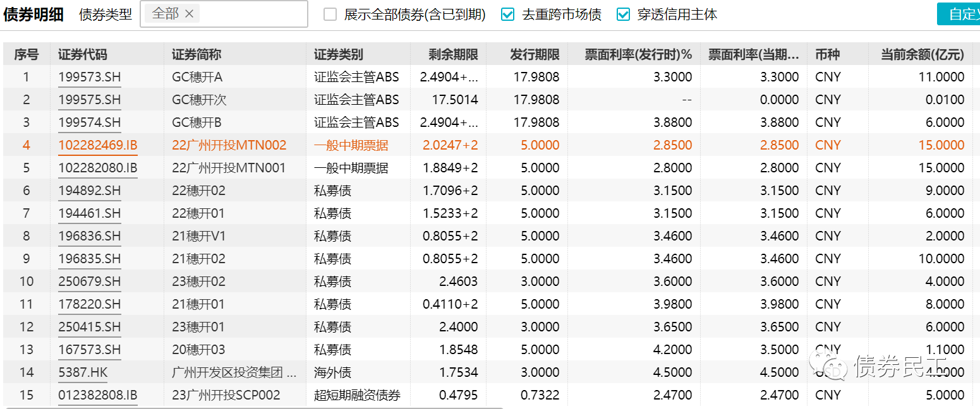
Task: Open bond code 250415.SH
Action: pyautogui.click(x=89, y=327)
